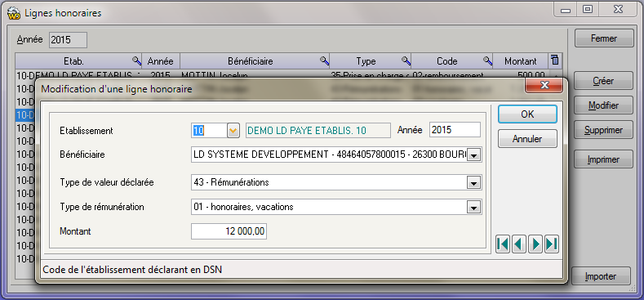Click the Supprimer button

tap(603, 131)
